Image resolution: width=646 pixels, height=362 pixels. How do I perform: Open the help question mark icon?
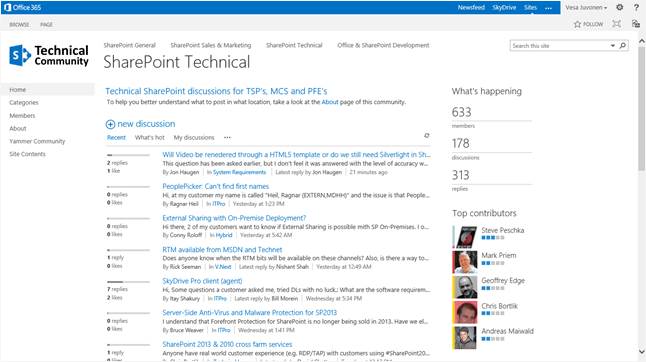pyautogui.click(x=636, y=7)
